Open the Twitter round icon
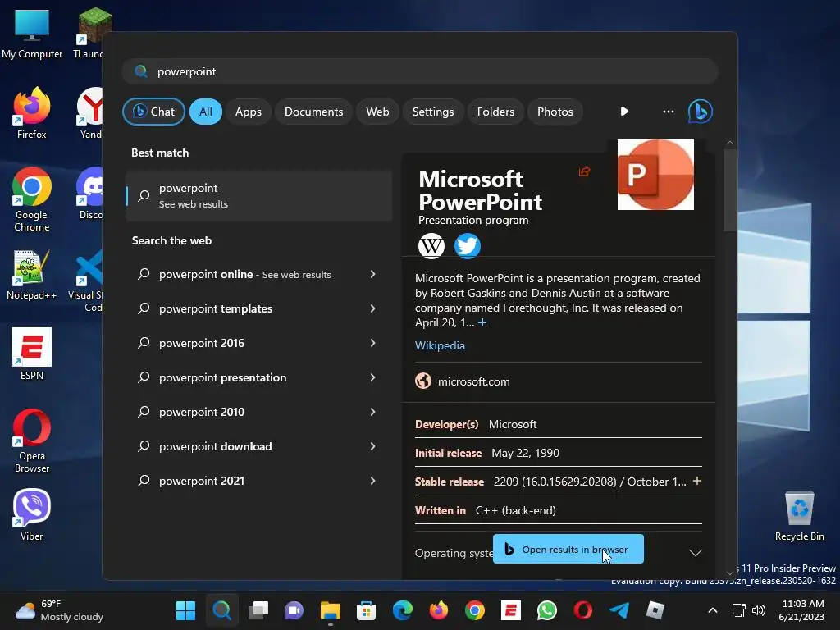 click(467, 246)
